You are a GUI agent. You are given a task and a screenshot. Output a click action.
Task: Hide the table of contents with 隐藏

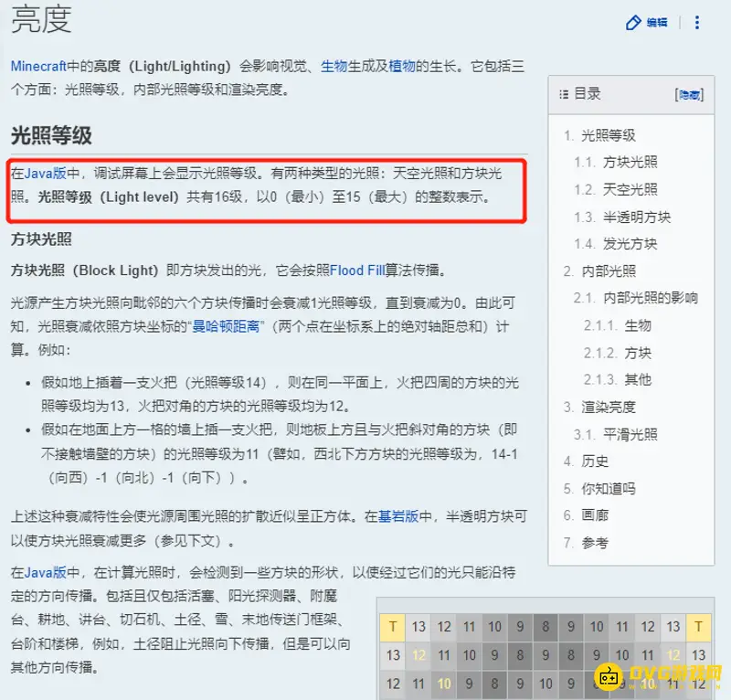pyautogui.click(x=687, y=94)
